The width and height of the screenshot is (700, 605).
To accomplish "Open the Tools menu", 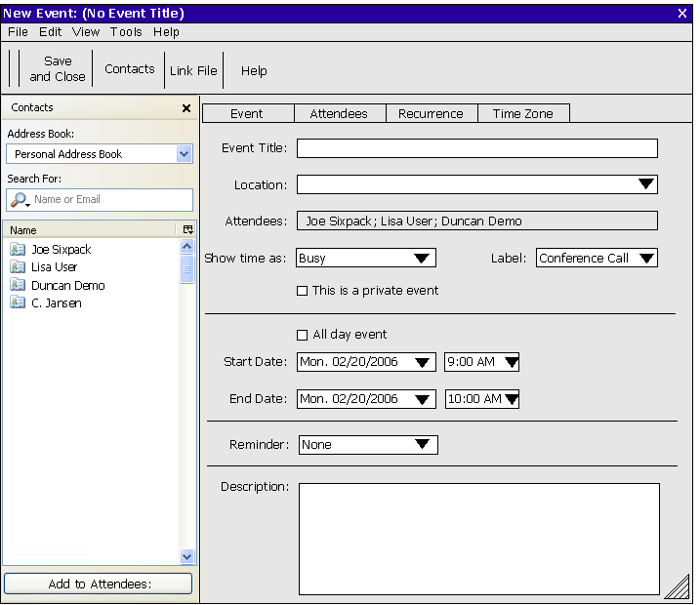I will pos(126,32).
